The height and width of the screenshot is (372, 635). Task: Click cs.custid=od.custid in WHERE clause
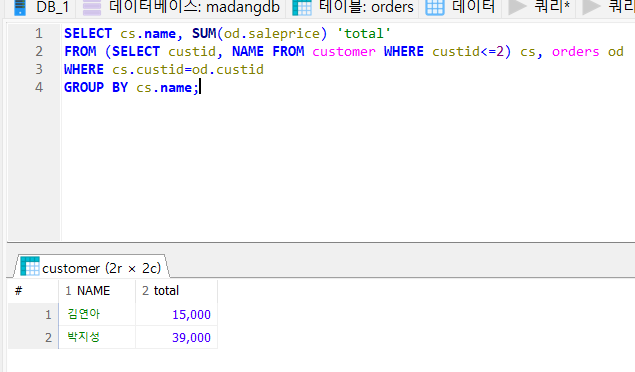click(188, 70)
